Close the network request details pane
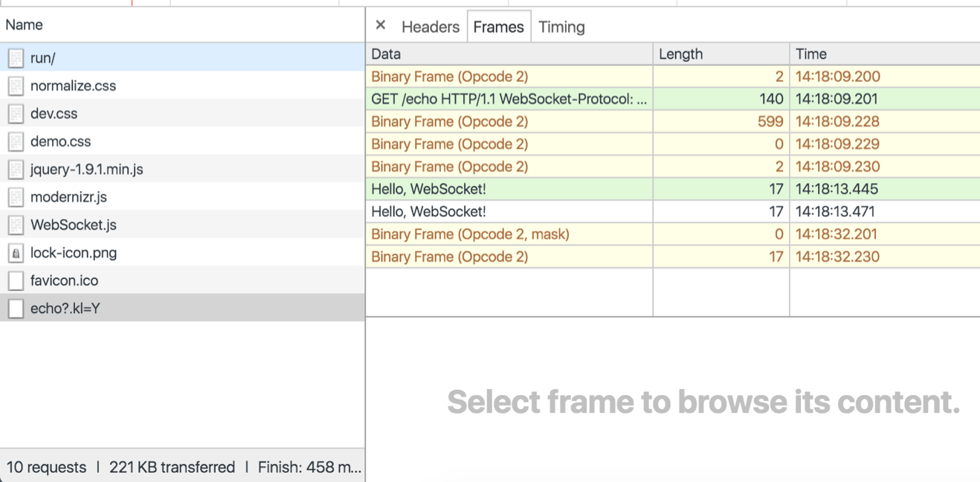The image size is (980, 482). click(x=380, y=25)
